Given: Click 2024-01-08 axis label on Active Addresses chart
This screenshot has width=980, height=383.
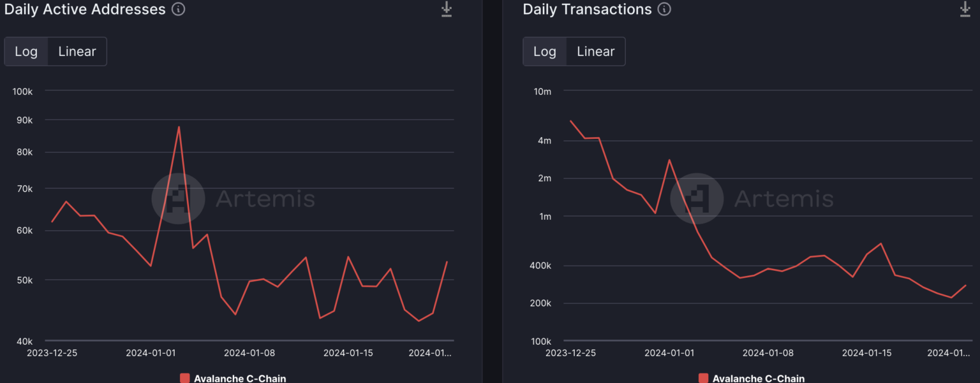Looking at the screenshot, I should click(251, 353).
